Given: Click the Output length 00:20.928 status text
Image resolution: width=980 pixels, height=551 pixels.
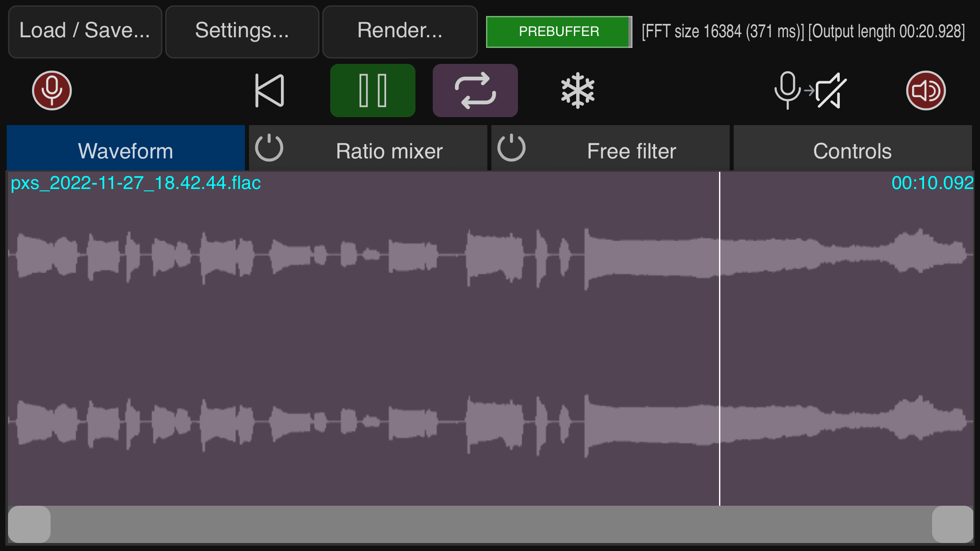Looking at the screenshot, I should (887, 31).
